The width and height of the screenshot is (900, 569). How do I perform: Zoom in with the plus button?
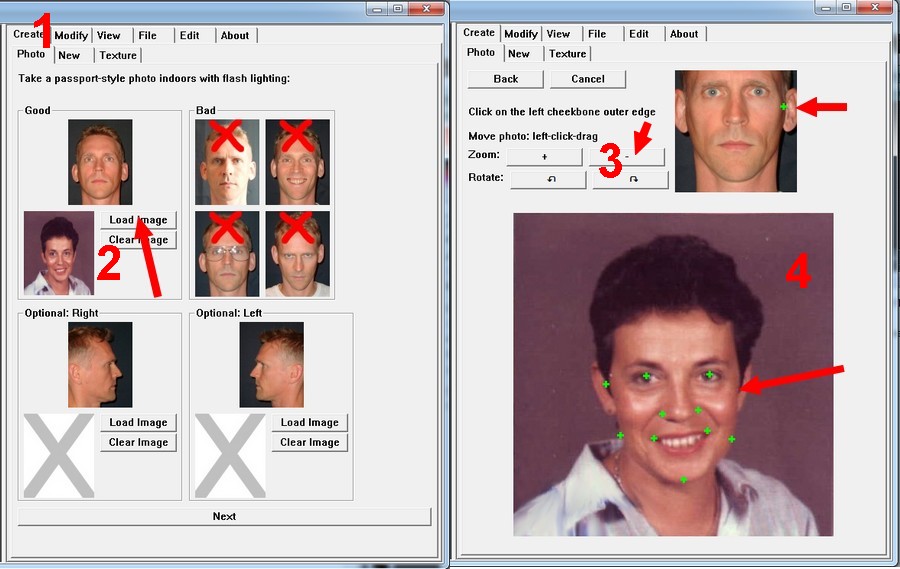[545, 157]
